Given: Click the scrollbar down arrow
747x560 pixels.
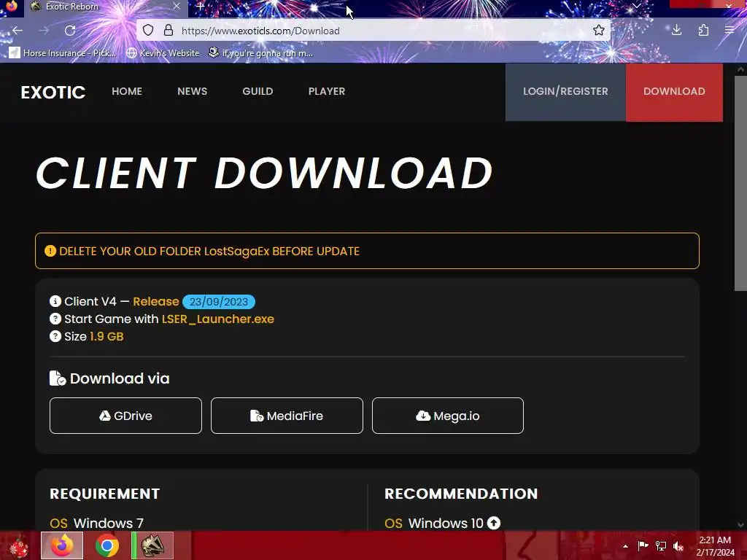Looking at the screenshot, I should pos(740,525).
